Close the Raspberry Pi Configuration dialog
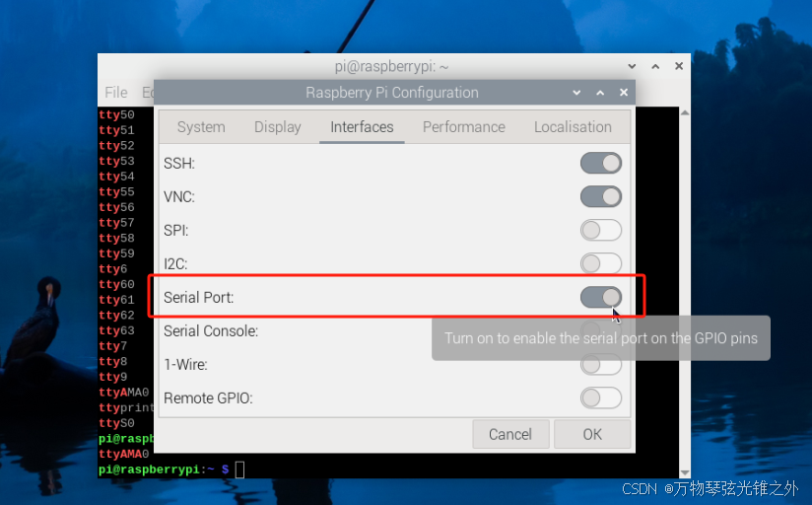This screenshot has height=505, width=812. tap(624, 93)
